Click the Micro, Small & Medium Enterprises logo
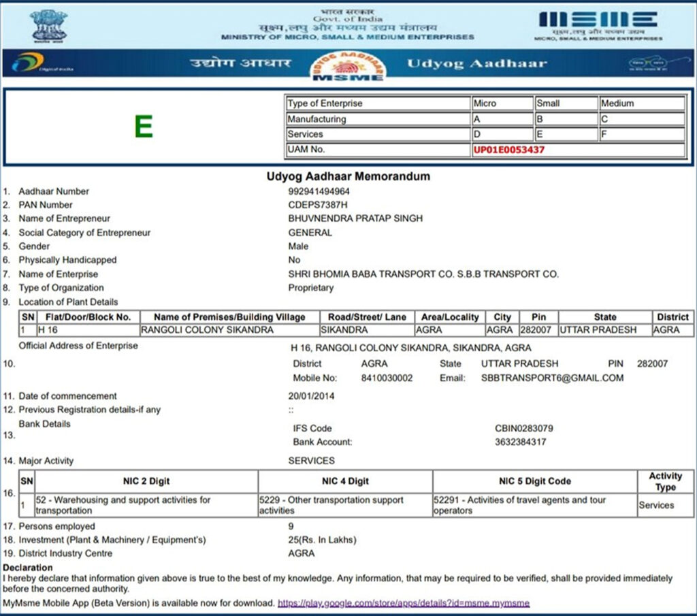The image size is (697, 616). coord(598,27)
